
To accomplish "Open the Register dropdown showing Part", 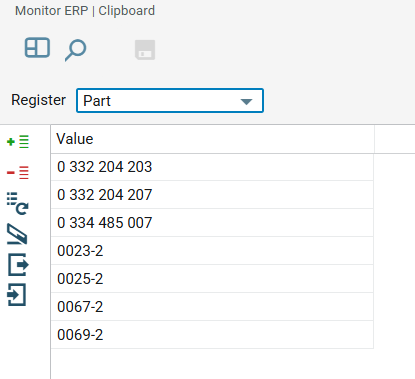I will (x=170, y=101).
